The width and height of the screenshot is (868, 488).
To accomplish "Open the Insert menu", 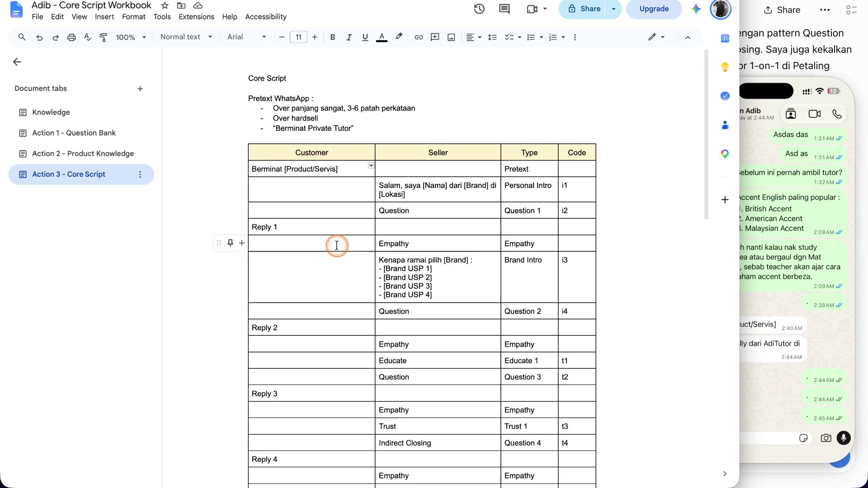I will click(104, 17).
